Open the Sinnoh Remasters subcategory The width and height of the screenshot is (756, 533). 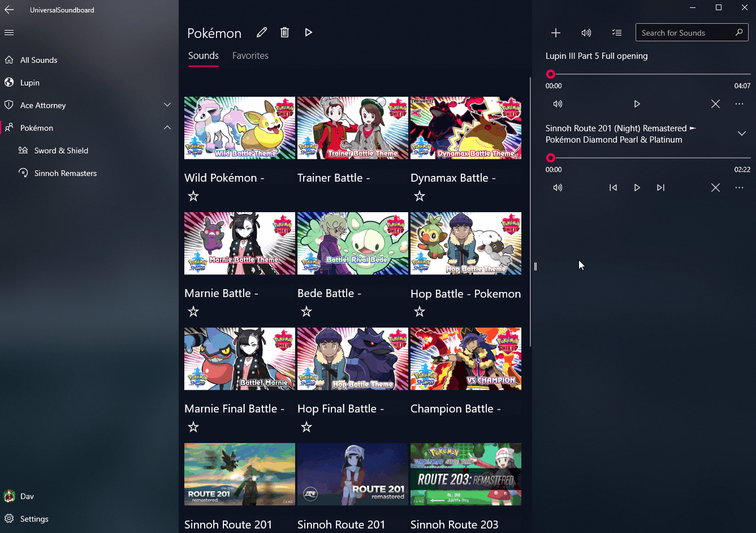[x=89, y=173]
